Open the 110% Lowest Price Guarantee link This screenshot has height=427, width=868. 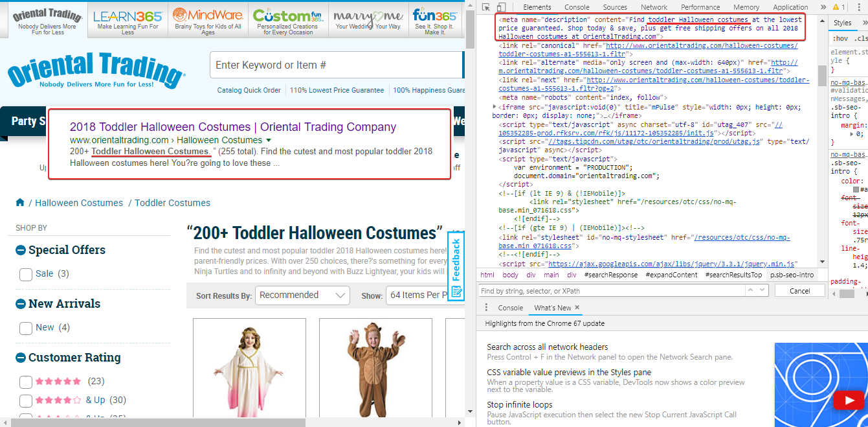coord(337,90)
